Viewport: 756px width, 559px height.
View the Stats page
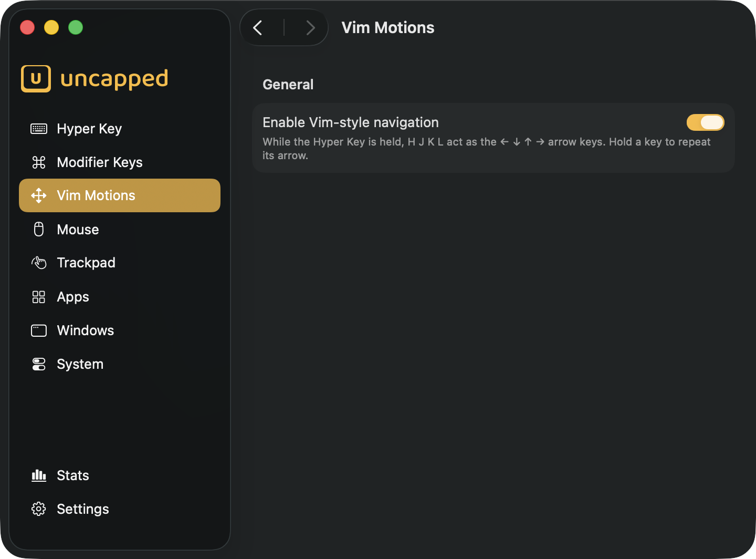pyautogui.click(x=120, y=475)
